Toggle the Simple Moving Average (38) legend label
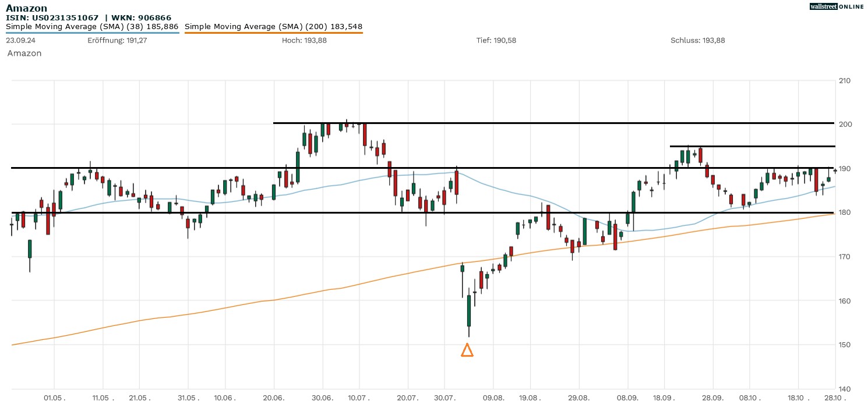 pyautogui.click(x=92, y=27)
